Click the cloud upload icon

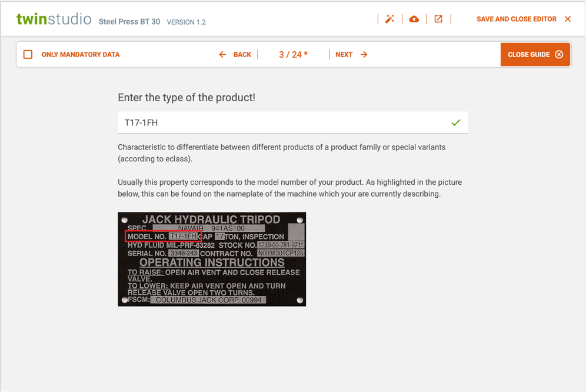[414, 19]
